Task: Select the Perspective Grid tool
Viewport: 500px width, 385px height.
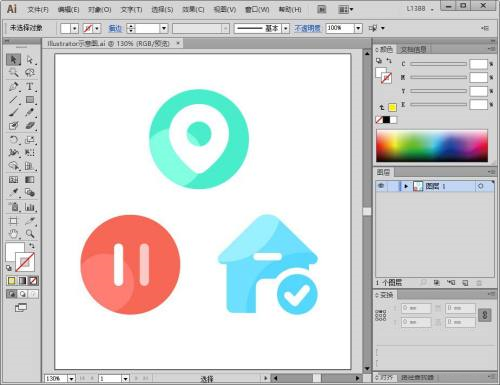Action: (x=30, y=166)
